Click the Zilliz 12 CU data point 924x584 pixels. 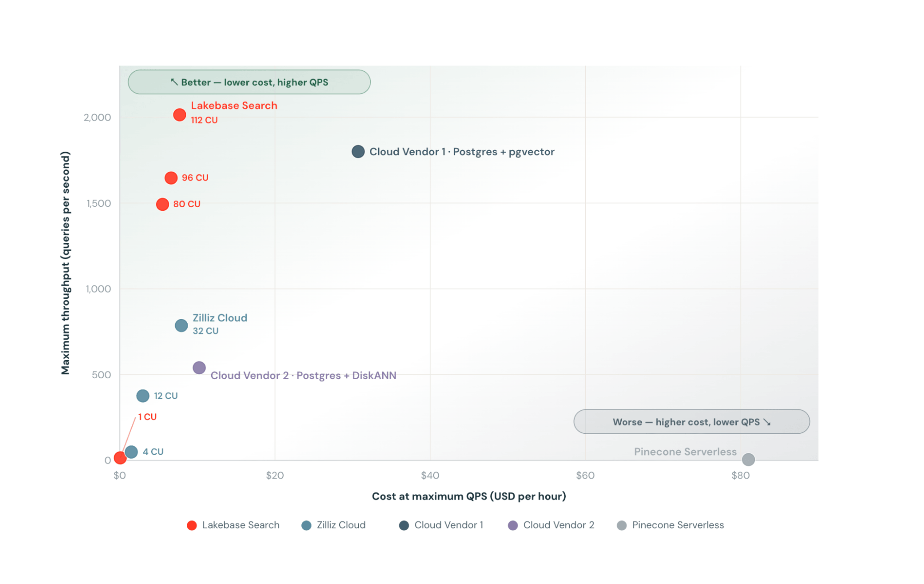(143, 396)
